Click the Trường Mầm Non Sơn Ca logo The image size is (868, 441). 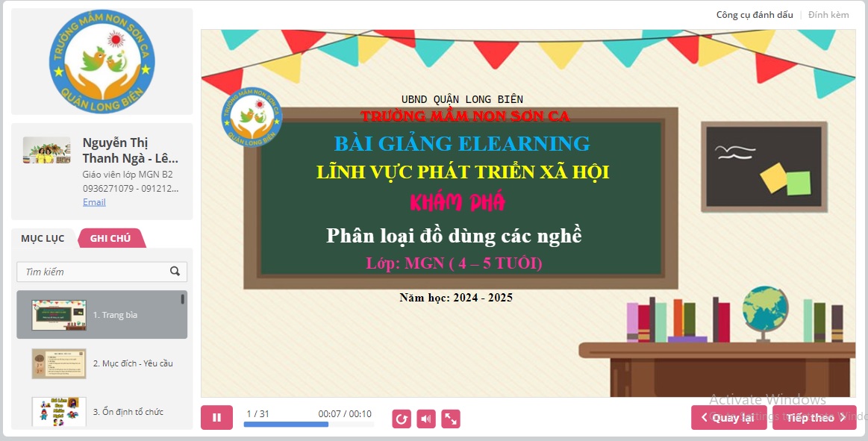point(102,61)
